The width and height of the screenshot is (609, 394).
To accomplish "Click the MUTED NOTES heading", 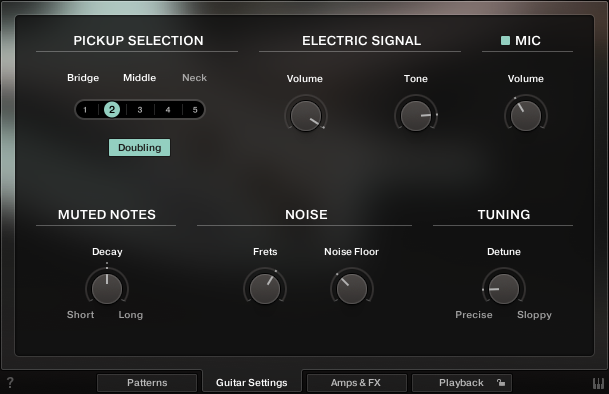I will [107, 214].
